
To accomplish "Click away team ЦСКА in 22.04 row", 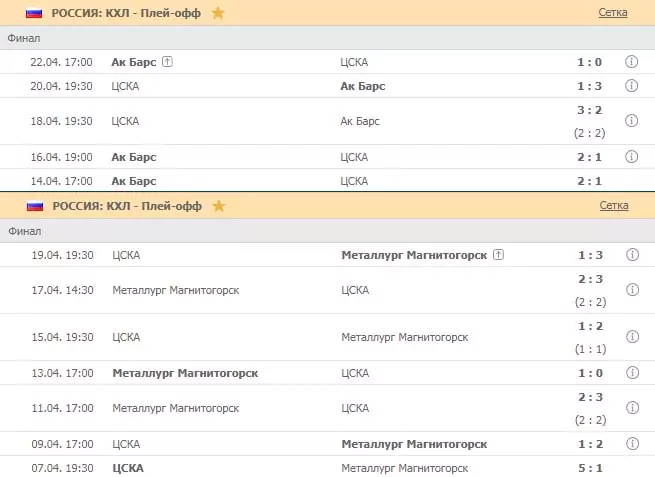I will pyautogui.click(x=354, y=62).
